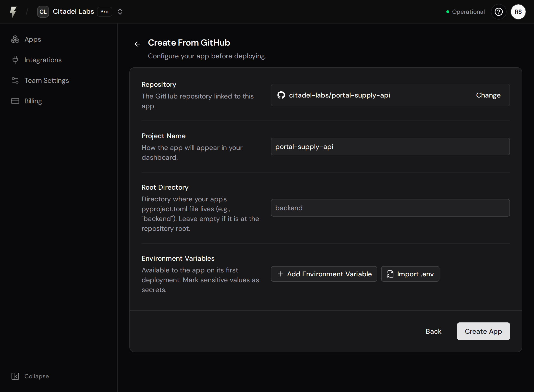Click the Root Directory section label

[165, 187]
